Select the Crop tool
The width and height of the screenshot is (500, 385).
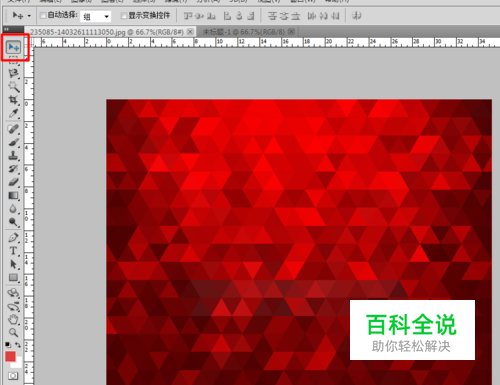13,100
